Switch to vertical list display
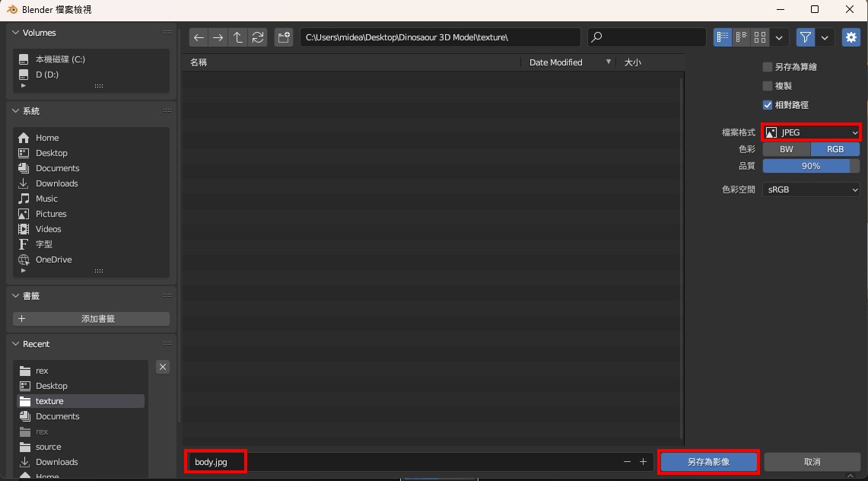 click(723, 37)
